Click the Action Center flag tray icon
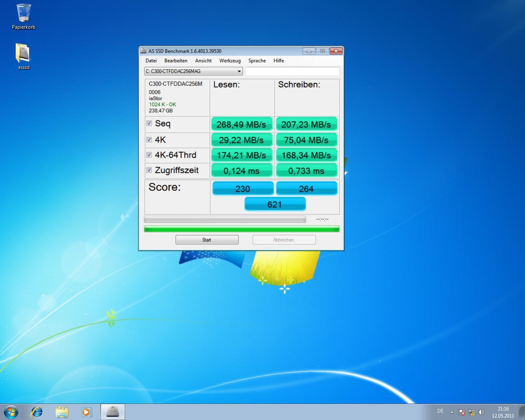 pos(462,412)
